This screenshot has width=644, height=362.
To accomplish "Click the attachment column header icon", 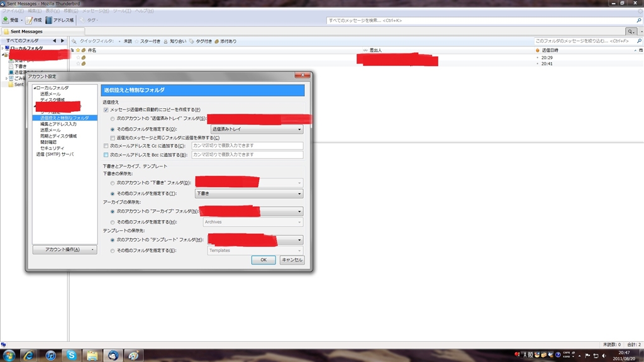I will 84,50.
